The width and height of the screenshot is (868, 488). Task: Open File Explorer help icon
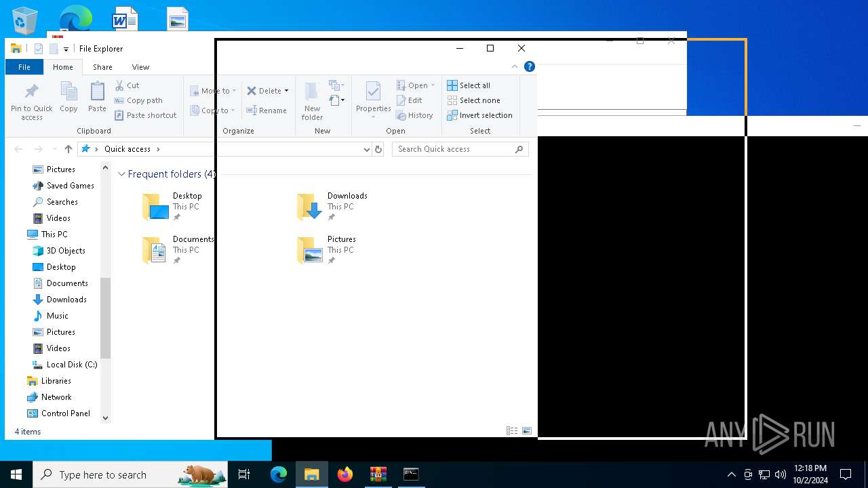click(530, 66)
